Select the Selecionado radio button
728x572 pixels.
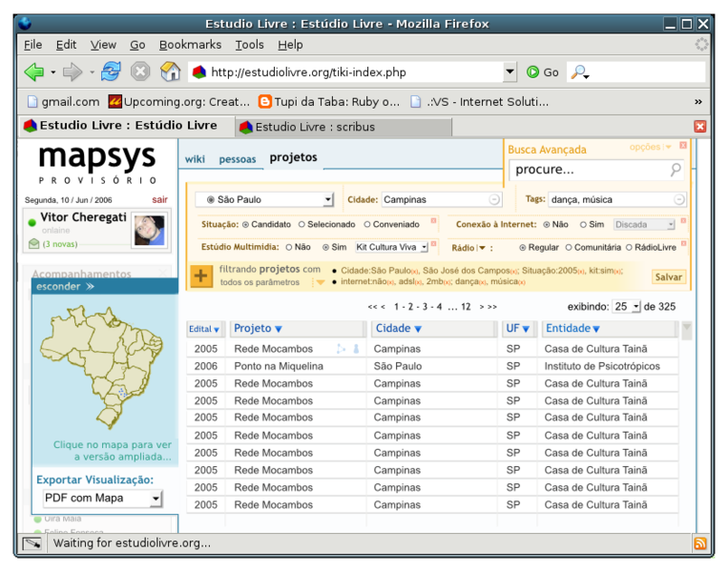coord(302,225)
